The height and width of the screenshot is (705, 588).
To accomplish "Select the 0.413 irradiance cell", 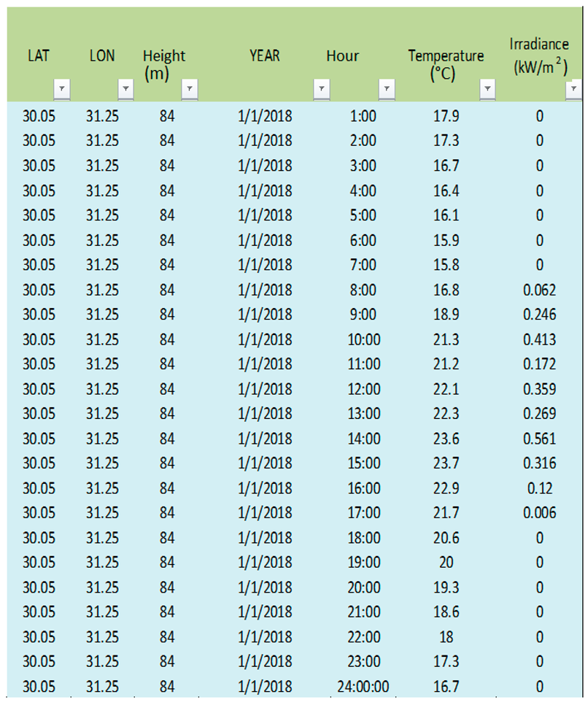I will tap(539, 339).
